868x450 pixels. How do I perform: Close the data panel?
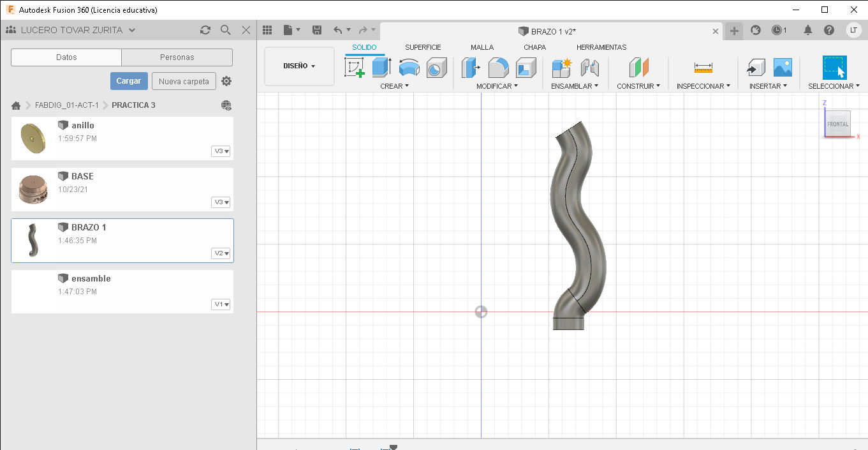pos(246,30)
